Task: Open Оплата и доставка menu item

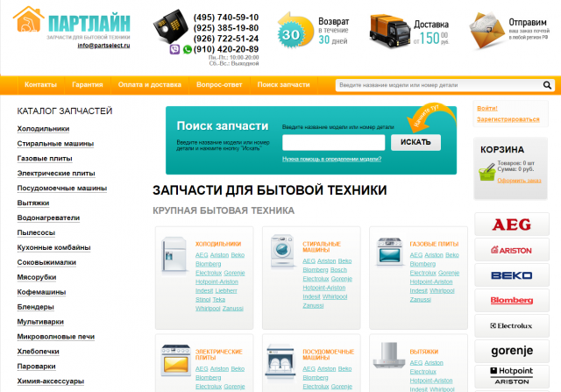Action: [150, 85]
